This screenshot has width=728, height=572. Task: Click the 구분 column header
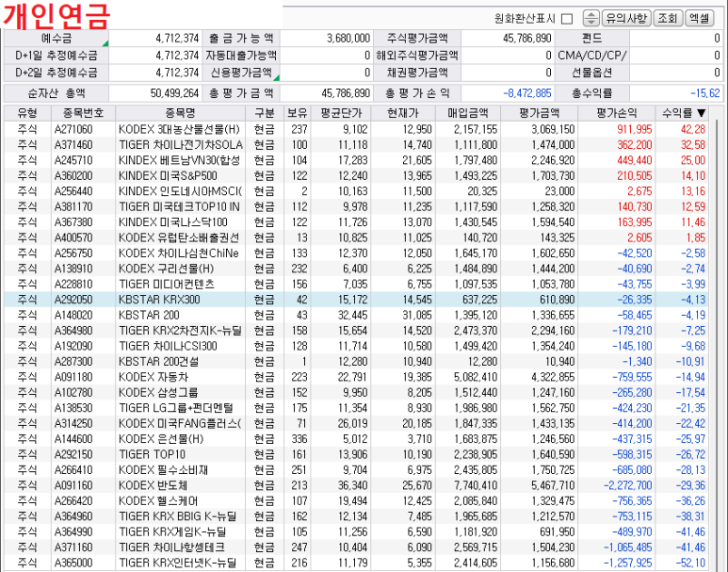pos(265,113)
